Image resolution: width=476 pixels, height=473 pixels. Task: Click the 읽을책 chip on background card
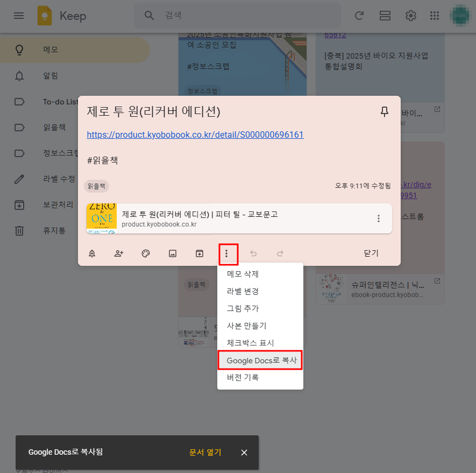(x=196, y=285)
